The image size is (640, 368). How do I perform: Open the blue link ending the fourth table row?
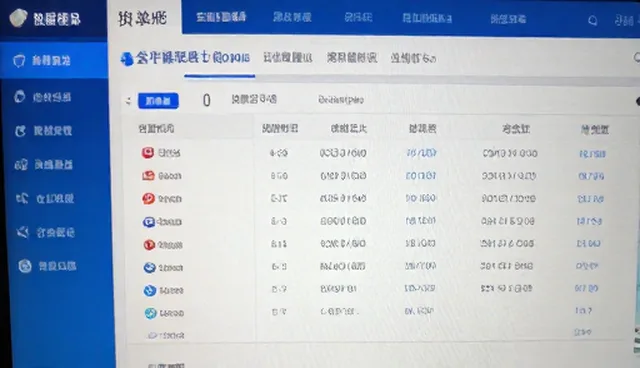(x=589, y=222)
